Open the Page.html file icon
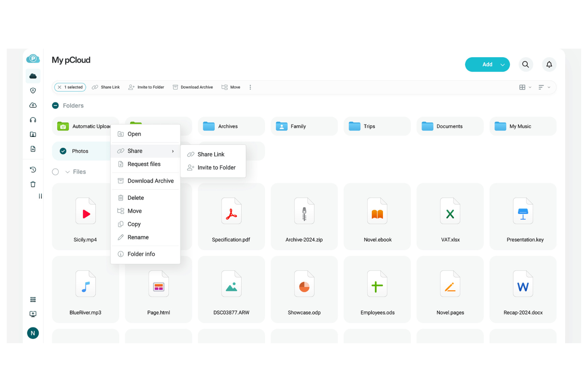 [159, 284]
